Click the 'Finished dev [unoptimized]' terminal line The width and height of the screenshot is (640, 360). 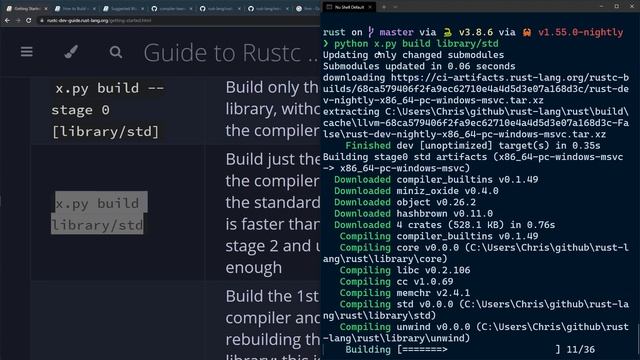pos(473,146)
